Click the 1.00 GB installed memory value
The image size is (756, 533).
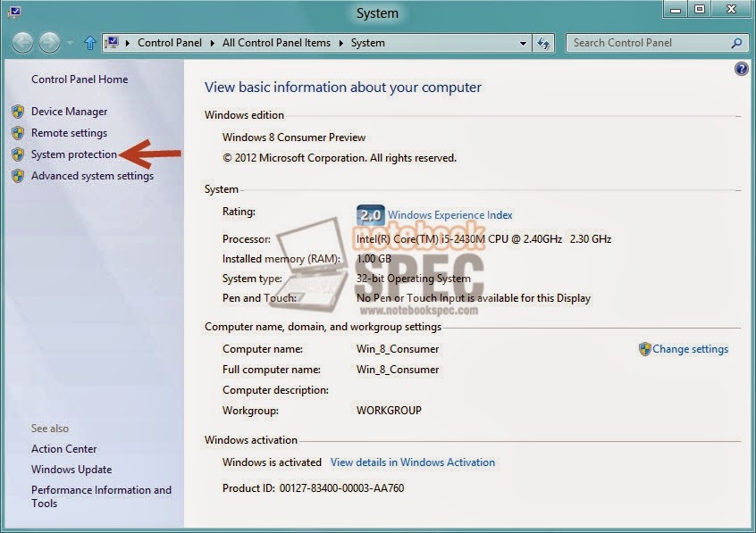click(x=374, y=259)
